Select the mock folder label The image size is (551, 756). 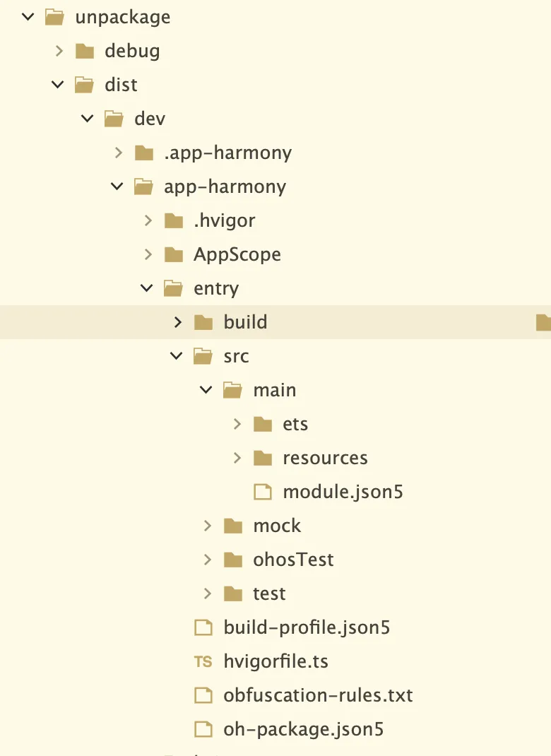point(277,526)
